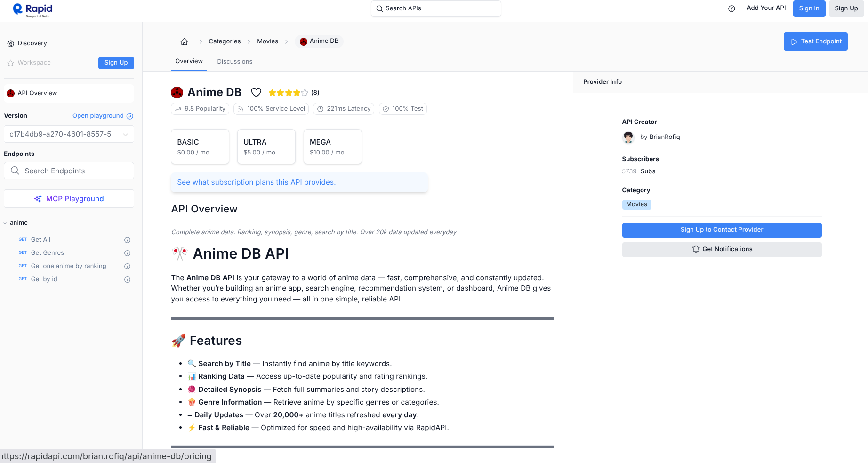Switch to the Overview tab
The width and height of the screenshot is (868, 463).
click(x=189, y=61)
